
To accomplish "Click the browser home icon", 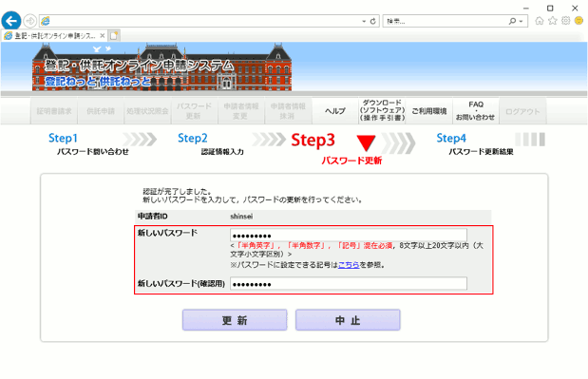I will pyautogui.click(x=540, y=21).
